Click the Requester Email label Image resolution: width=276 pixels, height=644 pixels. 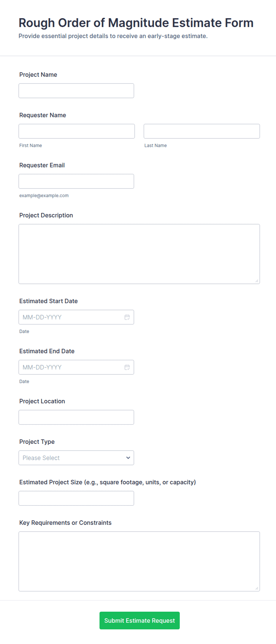coord(42,165)
